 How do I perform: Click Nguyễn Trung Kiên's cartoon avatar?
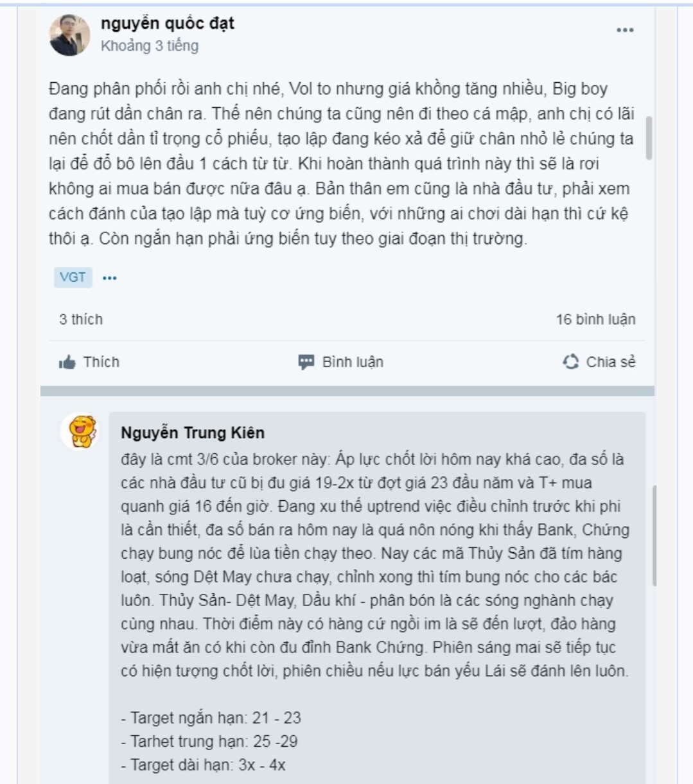coord(82,431)
